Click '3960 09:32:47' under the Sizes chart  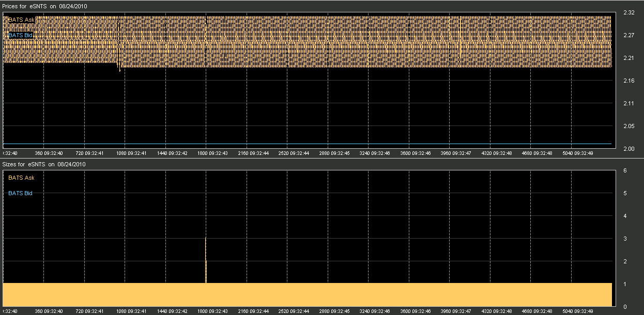click(456, 311)
